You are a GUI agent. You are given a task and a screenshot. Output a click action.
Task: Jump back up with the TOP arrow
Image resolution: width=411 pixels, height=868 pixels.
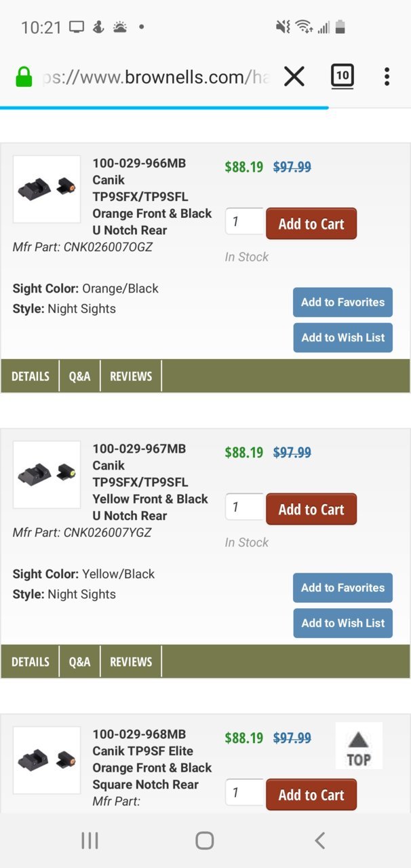coord(359,746)
